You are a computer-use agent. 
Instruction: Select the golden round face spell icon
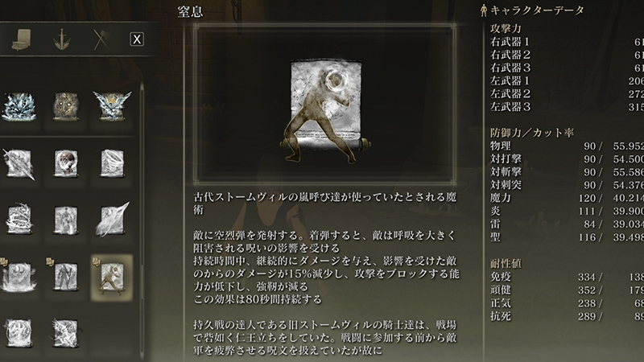[66, 107]
